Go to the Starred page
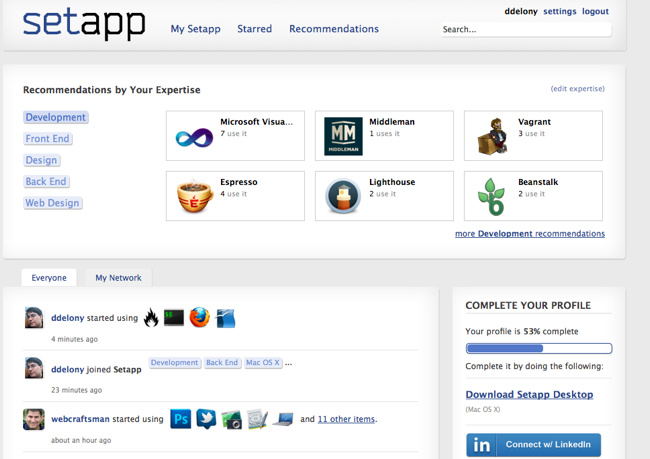Image resolution: width=650 pixels, height=459 pixels. tap(254, 29)
